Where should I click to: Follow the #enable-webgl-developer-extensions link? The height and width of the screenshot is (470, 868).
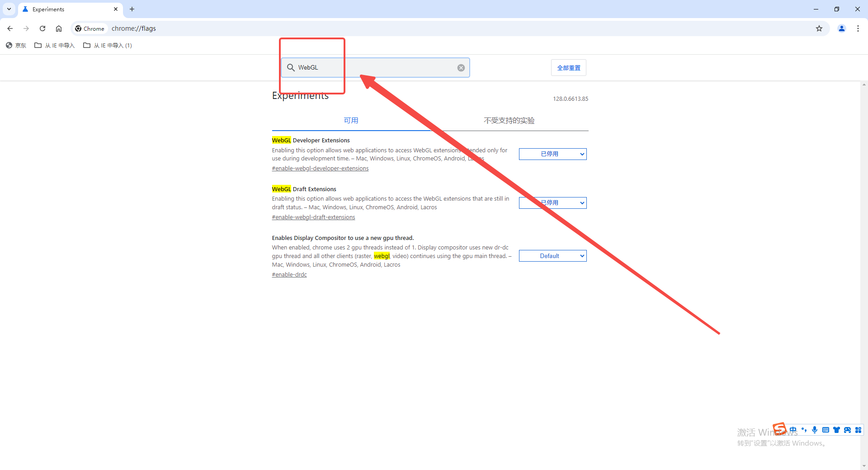coord(320,169)
